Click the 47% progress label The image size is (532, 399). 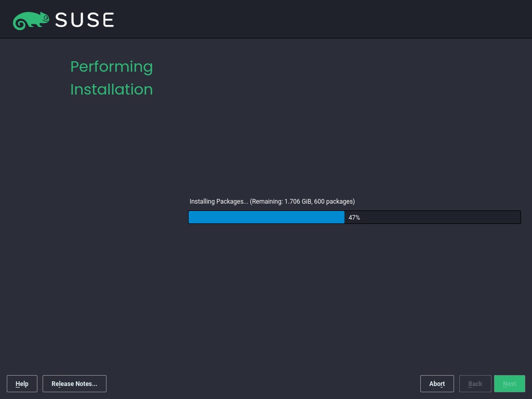click(x=354, y=218)
